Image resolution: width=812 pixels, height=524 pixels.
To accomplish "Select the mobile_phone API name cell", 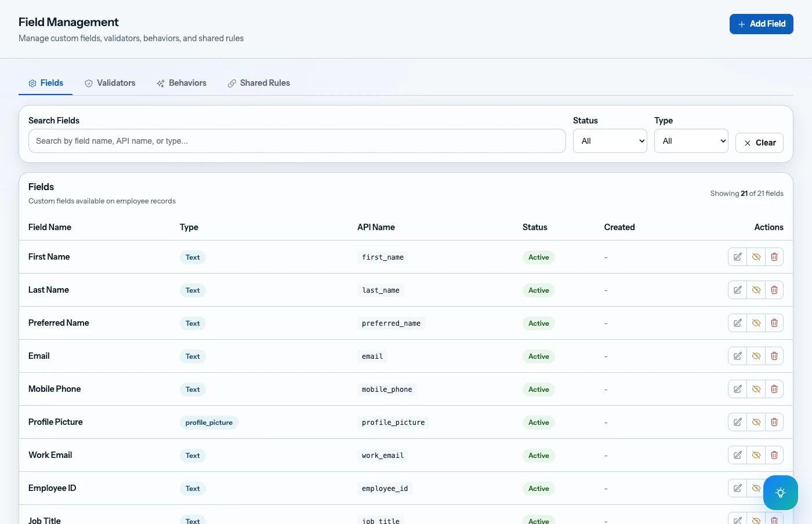I will click(x=387, y=390).
